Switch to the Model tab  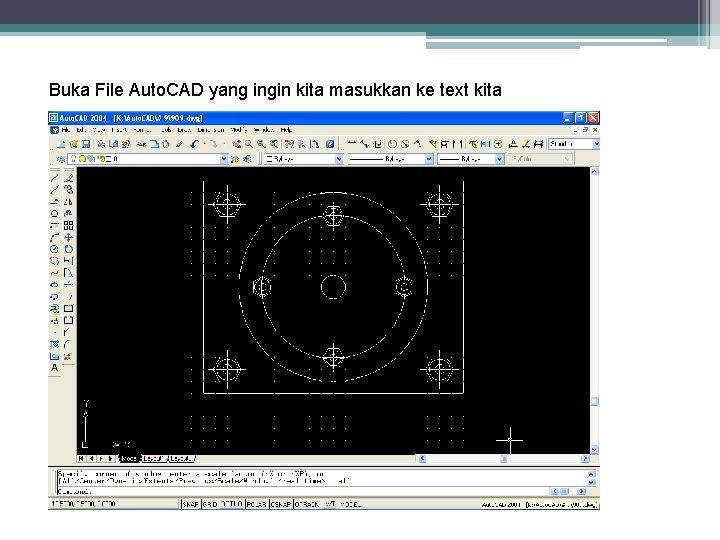(129, 459)
